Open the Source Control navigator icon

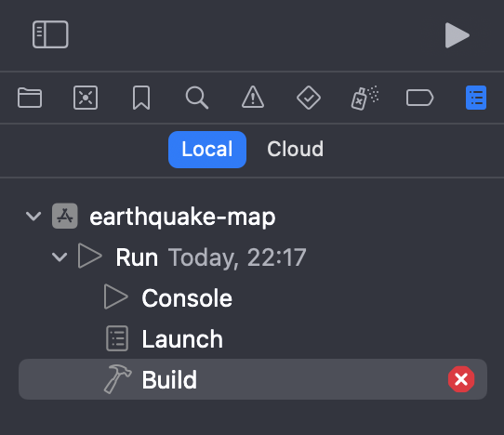tap(86, 98)
